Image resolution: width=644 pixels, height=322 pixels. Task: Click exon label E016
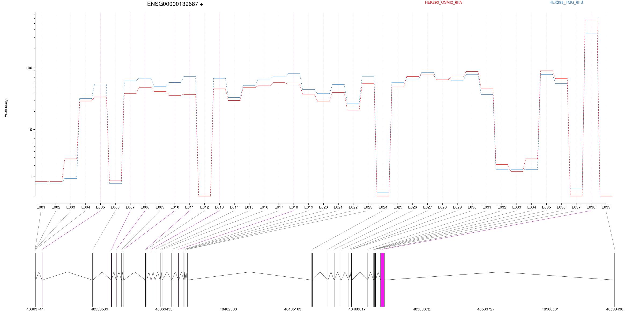264,207
